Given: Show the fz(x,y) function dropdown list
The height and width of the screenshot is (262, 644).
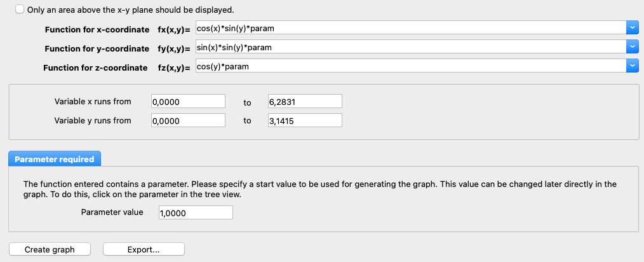Looking at the screenshot, I should (632, 66).
